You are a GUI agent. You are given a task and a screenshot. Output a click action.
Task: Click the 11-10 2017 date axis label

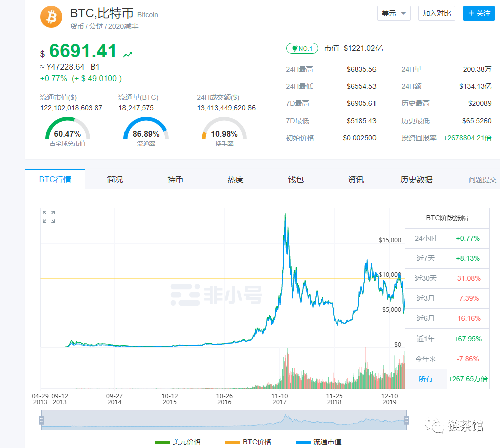(x=279, y=399)
